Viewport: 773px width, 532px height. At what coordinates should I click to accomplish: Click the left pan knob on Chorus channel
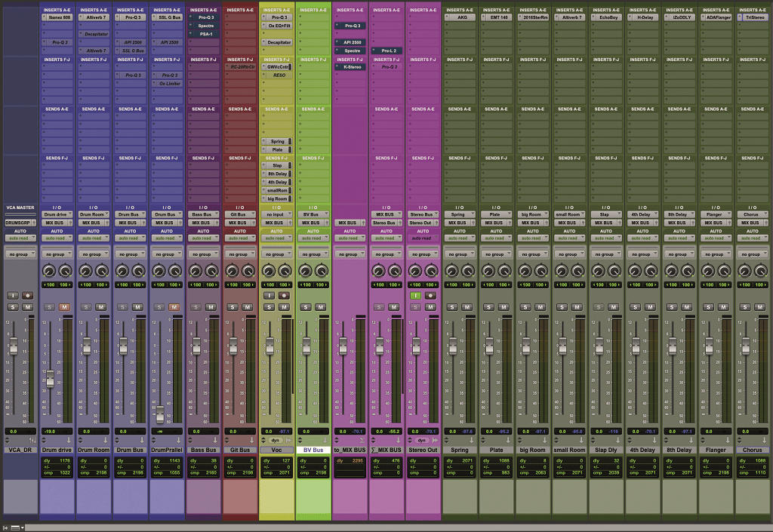(x=744, y=271)
